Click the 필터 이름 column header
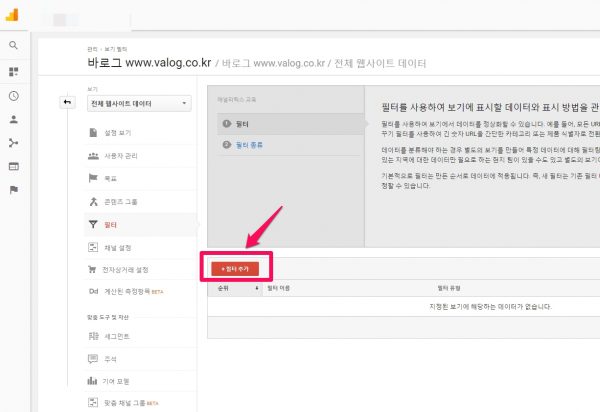Screen dimensions: 600x412 278,288
